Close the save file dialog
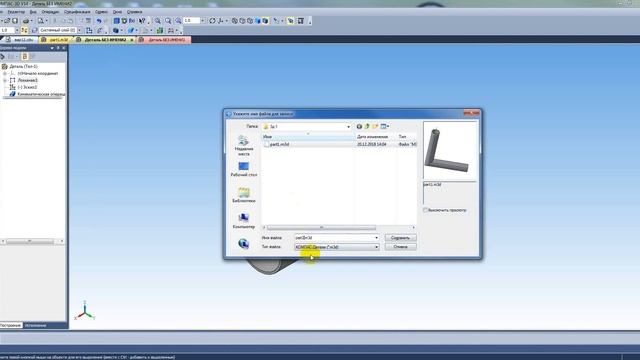 pos(471,113)
